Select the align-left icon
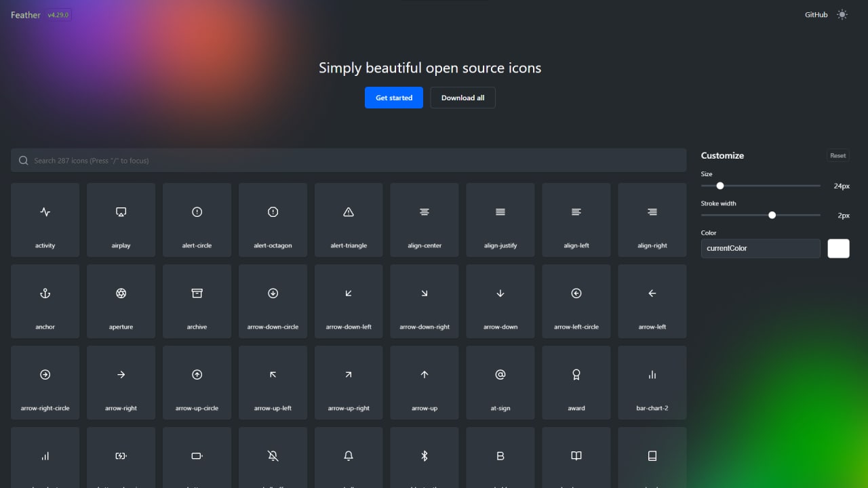This screenshot has height=488, width=868. (576, 220)
